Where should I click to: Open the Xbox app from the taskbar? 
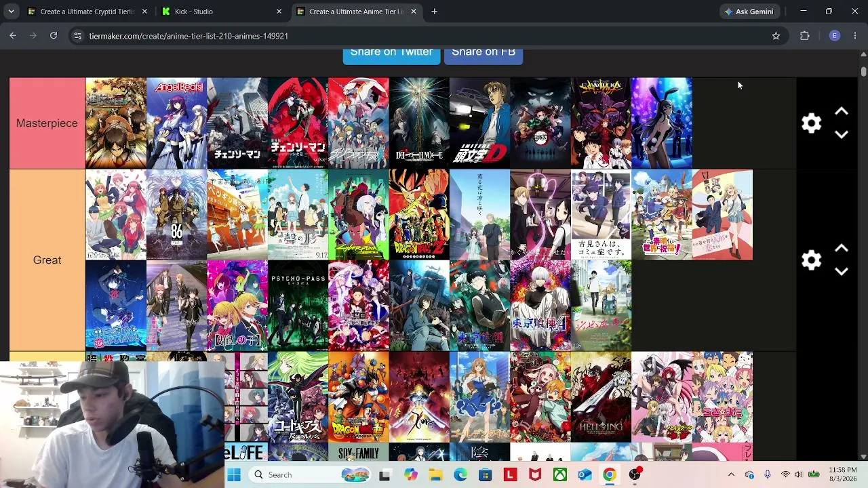560,475
